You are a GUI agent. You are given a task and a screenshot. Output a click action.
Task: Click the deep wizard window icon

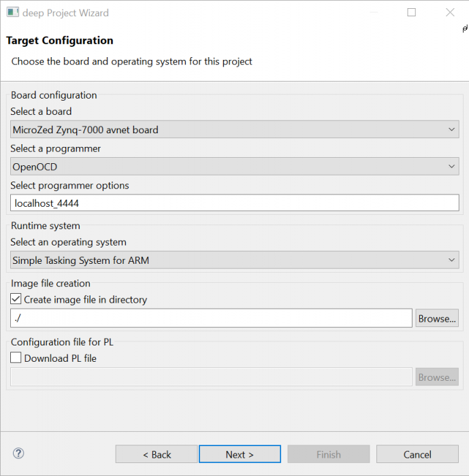[x=12, y=12]
